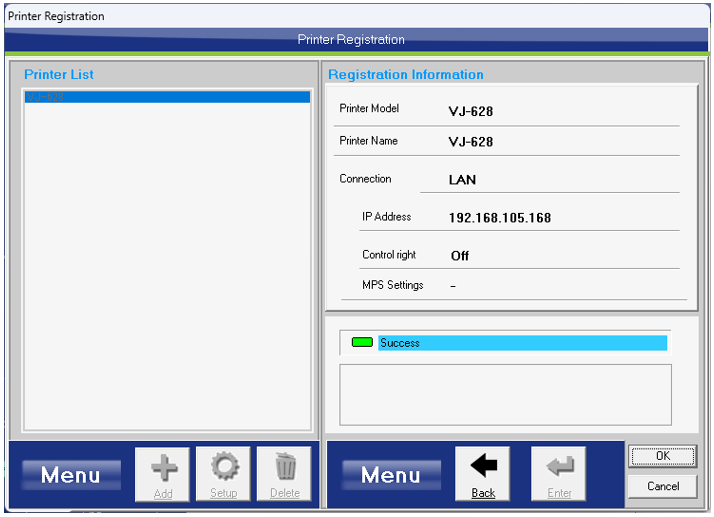Click the Control right label
Image resolution: width=714 pixels, height=517 pixels.
click(389, 255)
